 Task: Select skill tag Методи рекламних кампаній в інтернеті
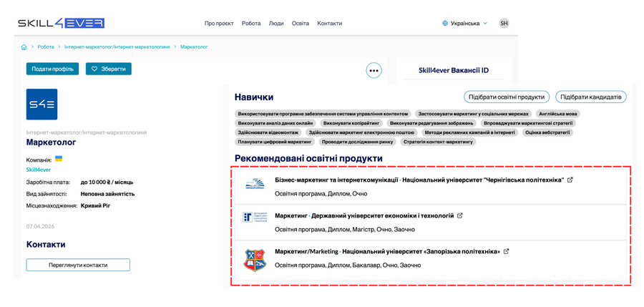[470, 132]
